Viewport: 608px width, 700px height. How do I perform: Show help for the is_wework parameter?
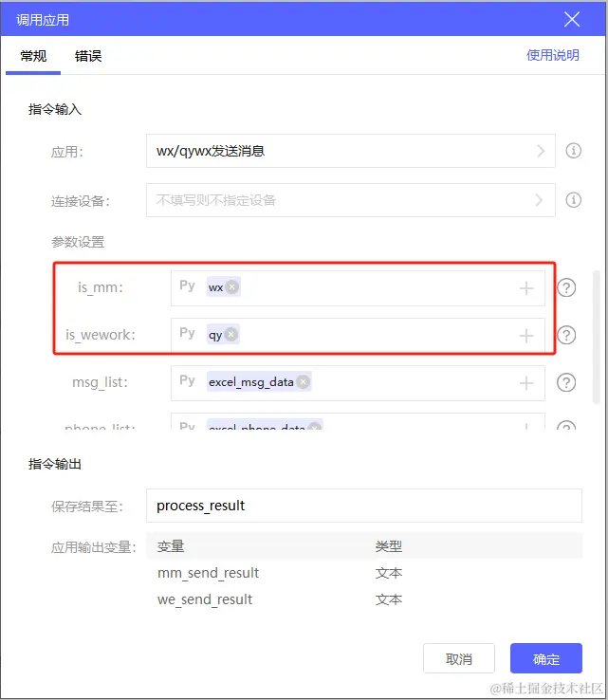pyautogui.click(x=566, y=335)
